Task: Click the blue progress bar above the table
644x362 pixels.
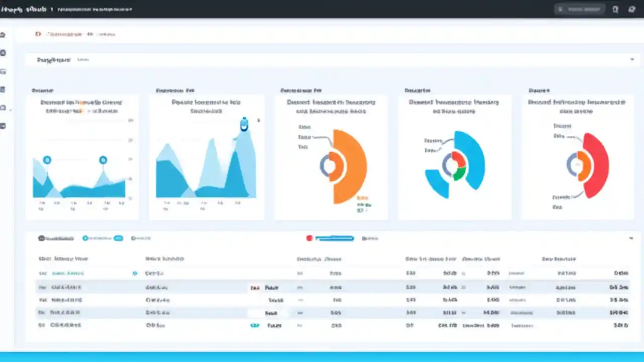Action: pyautogui.click(x=334, y=238)
